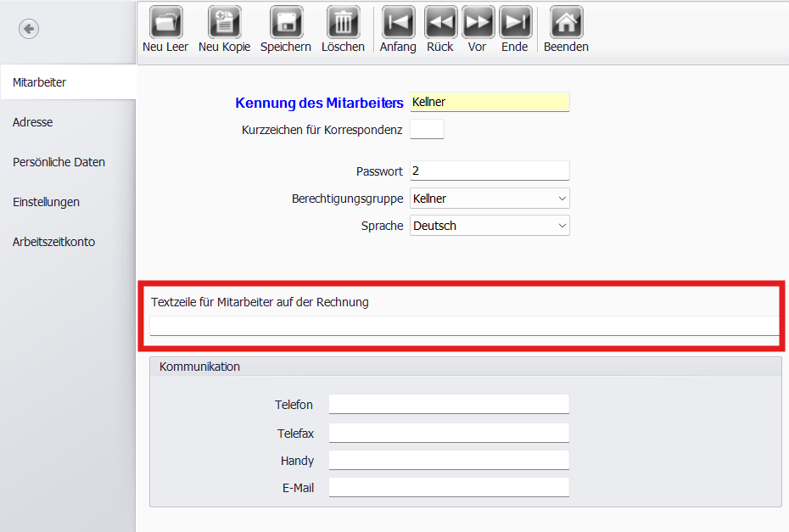Click the Neu Leer new record icon
This screenshot has height=532, width=789.
165,22
